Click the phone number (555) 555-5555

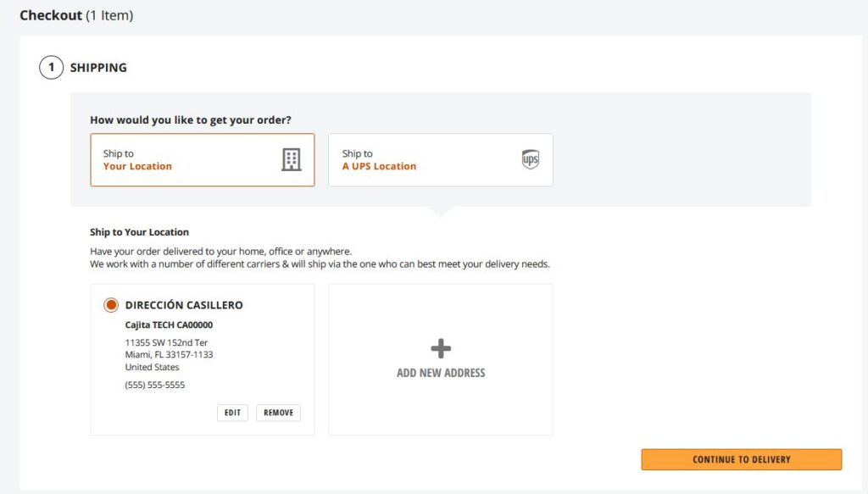coord(155,385)
